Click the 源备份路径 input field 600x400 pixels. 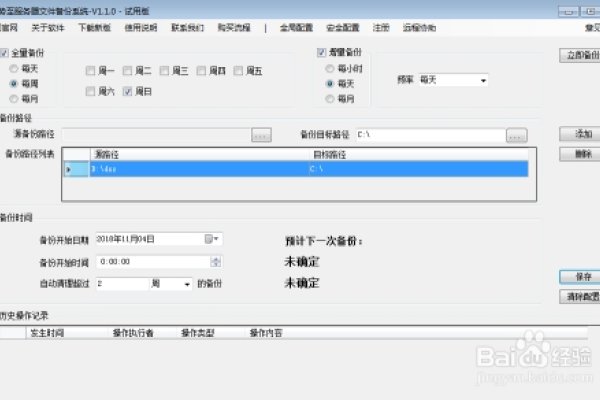[156, 135]
